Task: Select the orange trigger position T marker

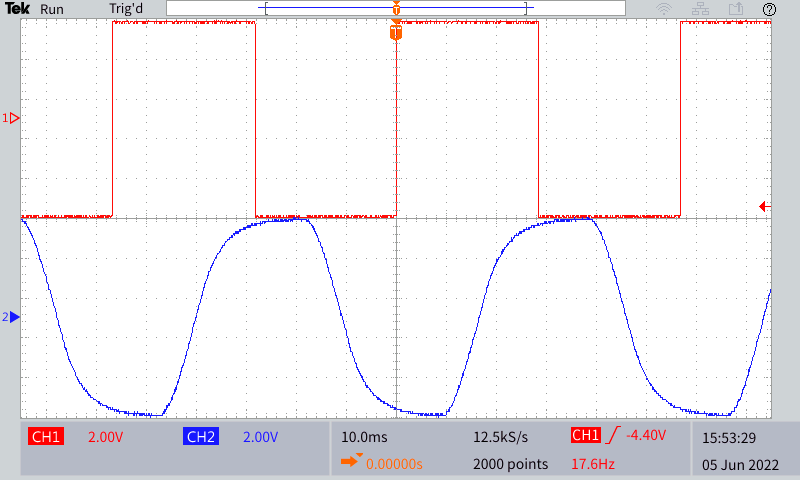Action: click(x=396, y=33)
